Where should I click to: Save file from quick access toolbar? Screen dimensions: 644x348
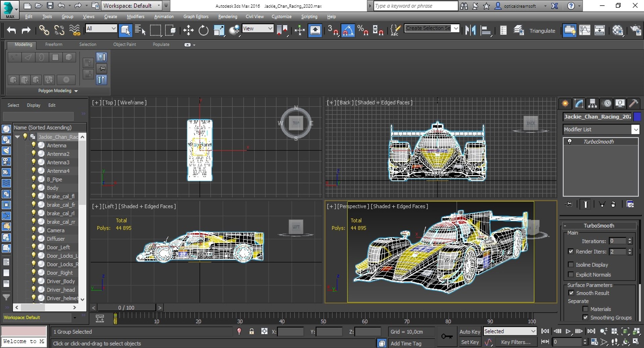[50, 6]
